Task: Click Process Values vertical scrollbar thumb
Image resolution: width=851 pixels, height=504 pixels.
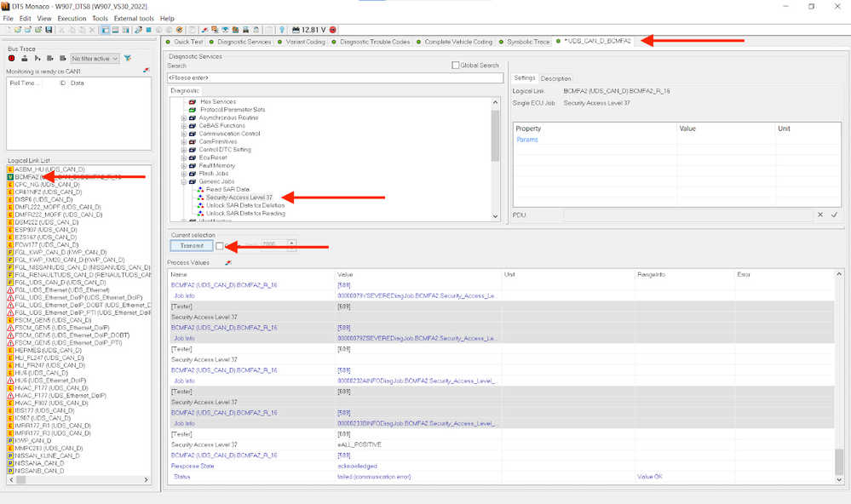Action: [x=839, y=461]
